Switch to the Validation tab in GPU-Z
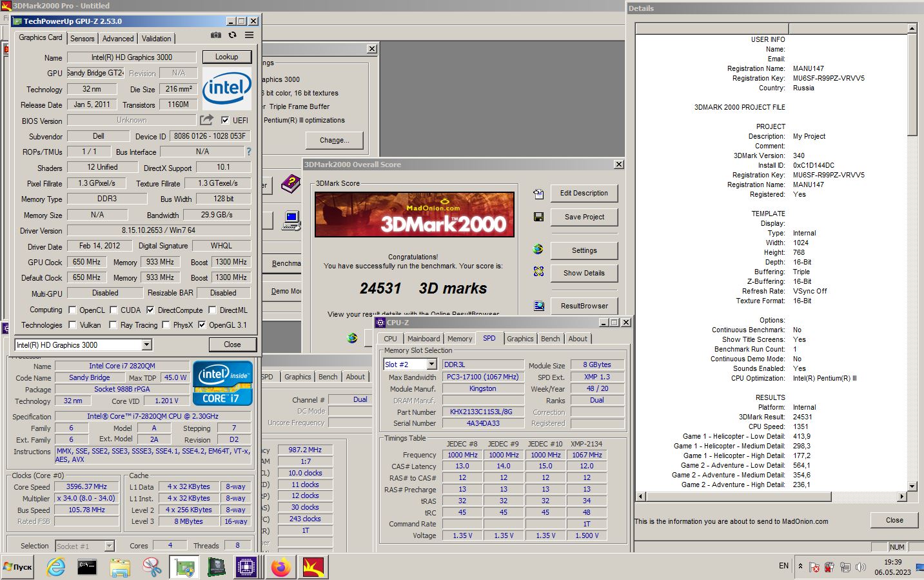 point(157,39)
